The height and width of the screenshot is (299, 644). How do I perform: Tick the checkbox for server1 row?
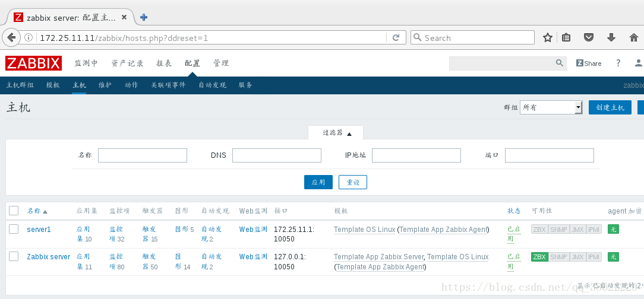pyautogui.click(x=14, y=229)
